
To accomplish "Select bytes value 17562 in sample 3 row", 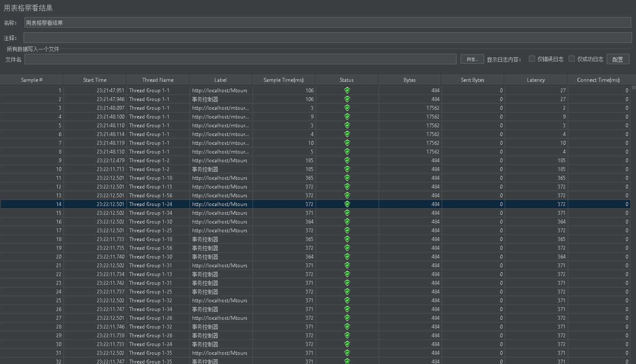I will click(x=432, y=108).
